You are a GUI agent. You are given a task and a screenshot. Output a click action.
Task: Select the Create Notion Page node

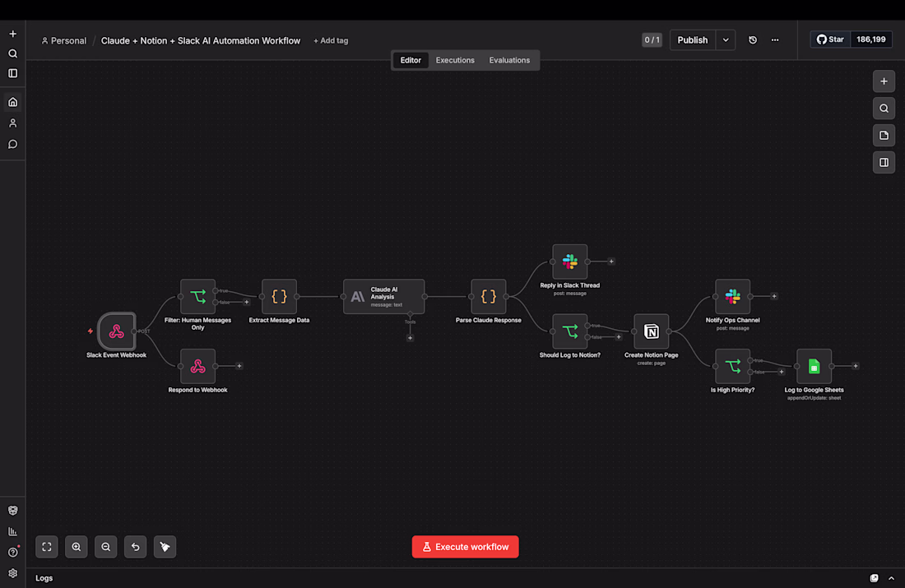coord(651,331)
